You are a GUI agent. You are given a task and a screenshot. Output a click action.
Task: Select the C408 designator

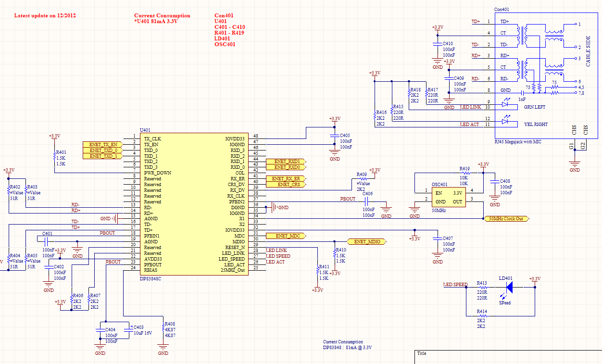click(505, 181)
